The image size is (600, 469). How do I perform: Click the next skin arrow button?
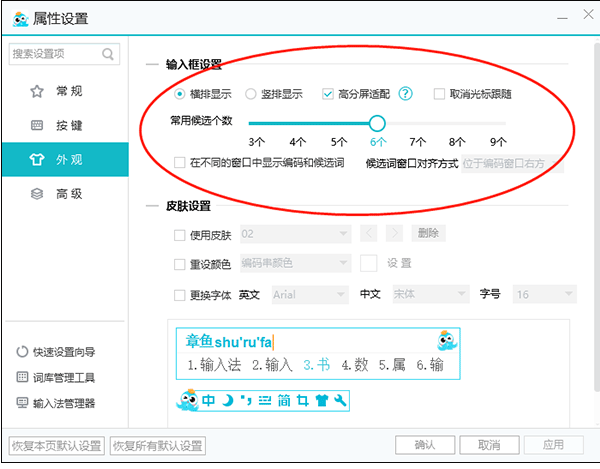pyautogui.click(x=394, y=233)
